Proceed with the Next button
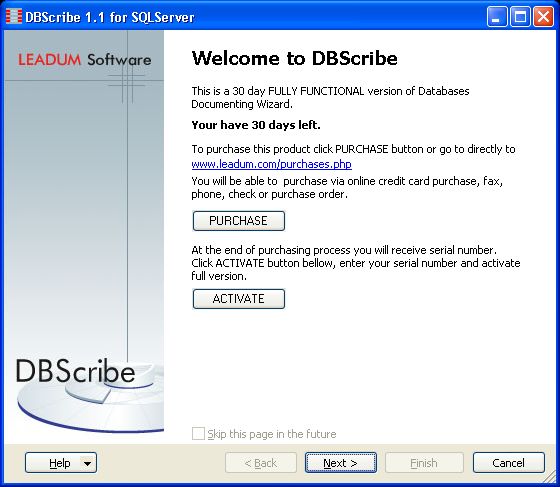Screen dimensions: 560x487 pyautogui.click(x=341, y=463)
